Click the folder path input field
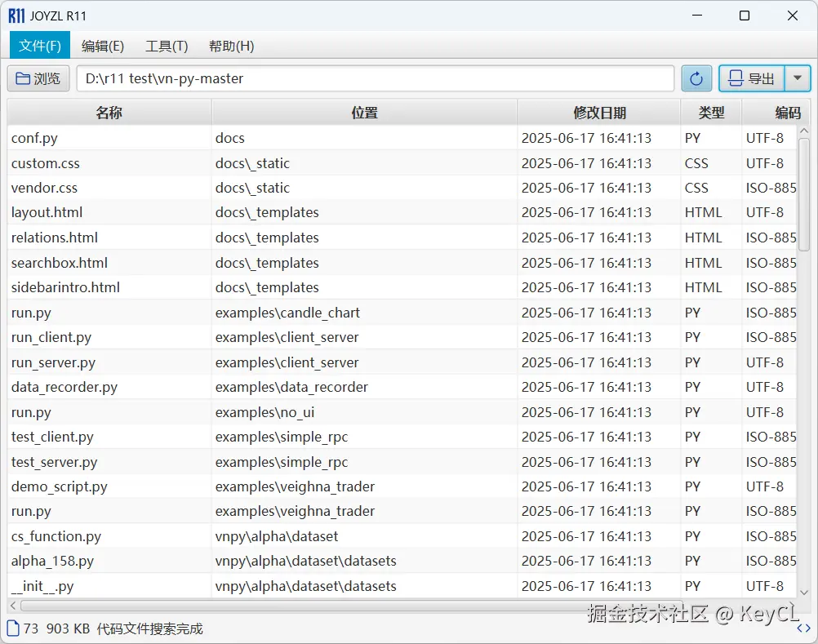Image resolution: width=818 pixels, height=644 pixels. click(x=376, y=78)
